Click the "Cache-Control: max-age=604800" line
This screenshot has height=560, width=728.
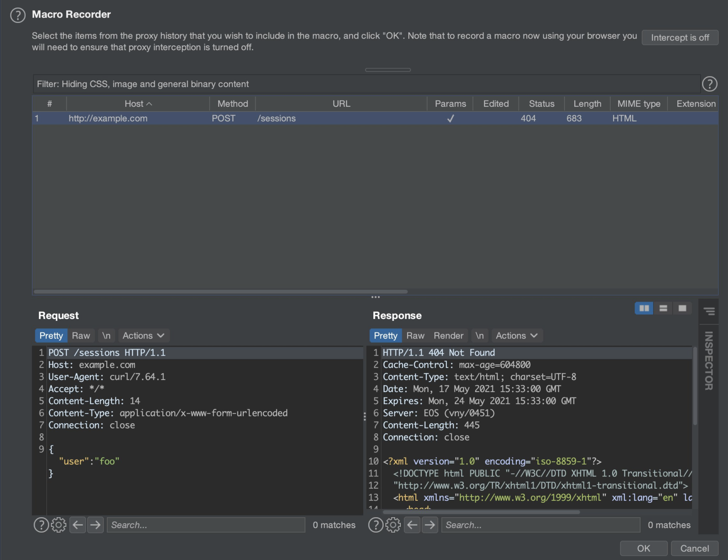click(x=457, y=365)
